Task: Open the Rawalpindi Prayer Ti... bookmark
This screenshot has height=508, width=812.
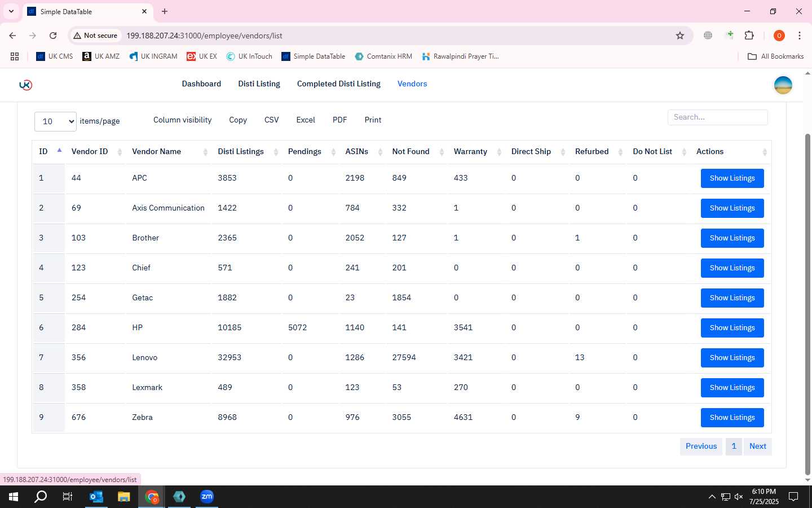Action: tap(460, 56)
